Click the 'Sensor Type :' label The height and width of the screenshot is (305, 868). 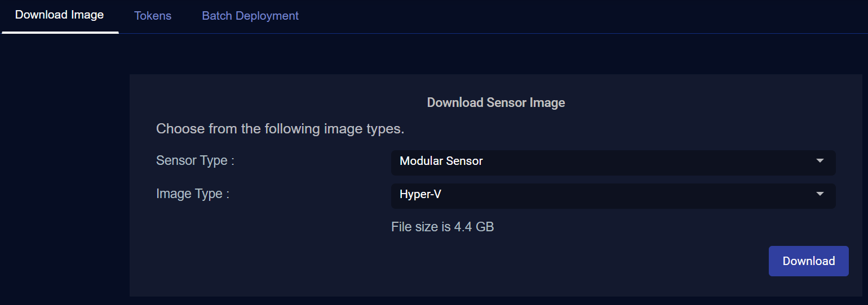(x=195, y=160)
